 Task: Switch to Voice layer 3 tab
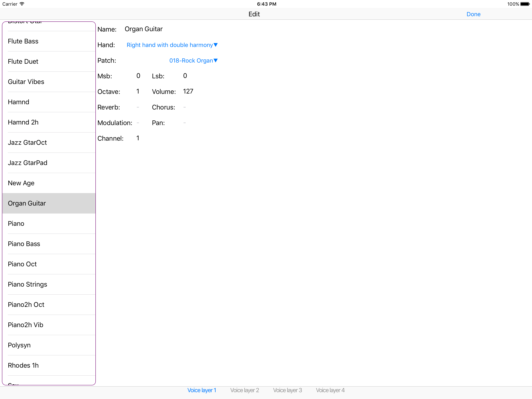[287, 390]
